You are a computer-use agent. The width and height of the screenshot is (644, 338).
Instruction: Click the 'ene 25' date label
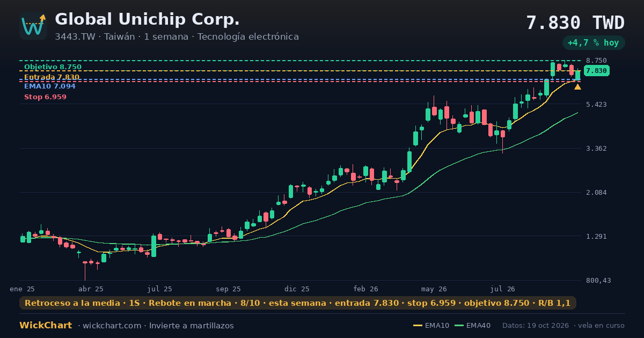pyautogui.click(x=23, y=289)
